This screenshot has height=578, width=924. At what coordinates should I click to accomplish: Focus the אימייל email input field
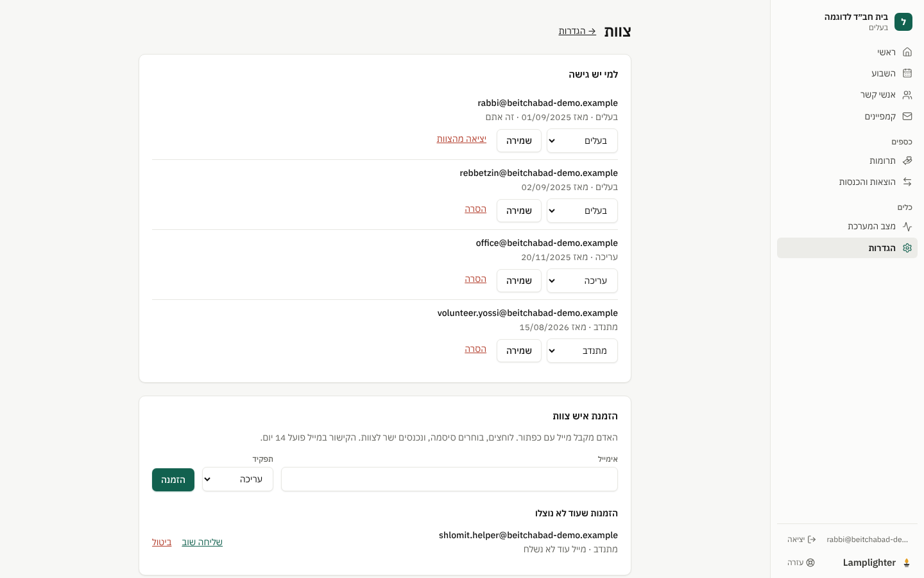tap(449, 479)
